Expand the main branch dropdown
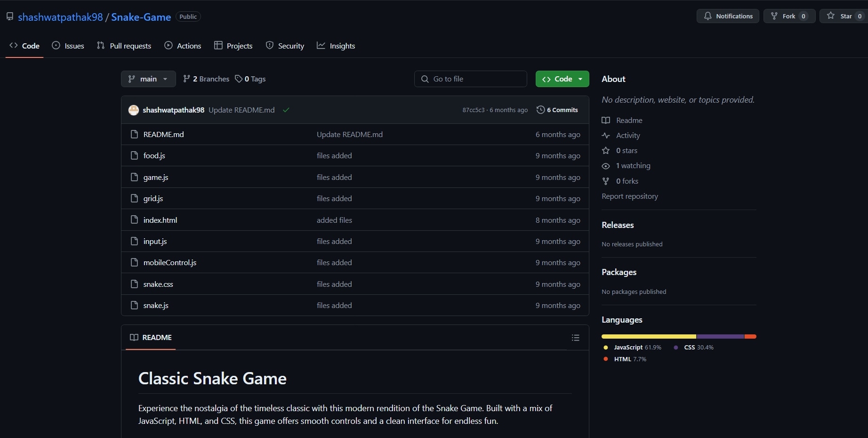Screen dimensions: 868x438 (148, 79)
